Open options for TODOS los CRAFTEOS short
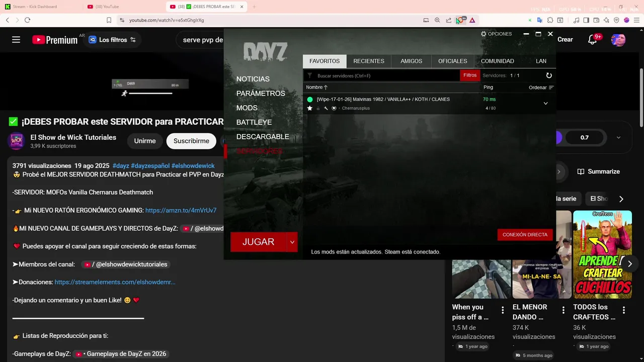This screenshot has height=362, width=644. click(x=624, y=310)
